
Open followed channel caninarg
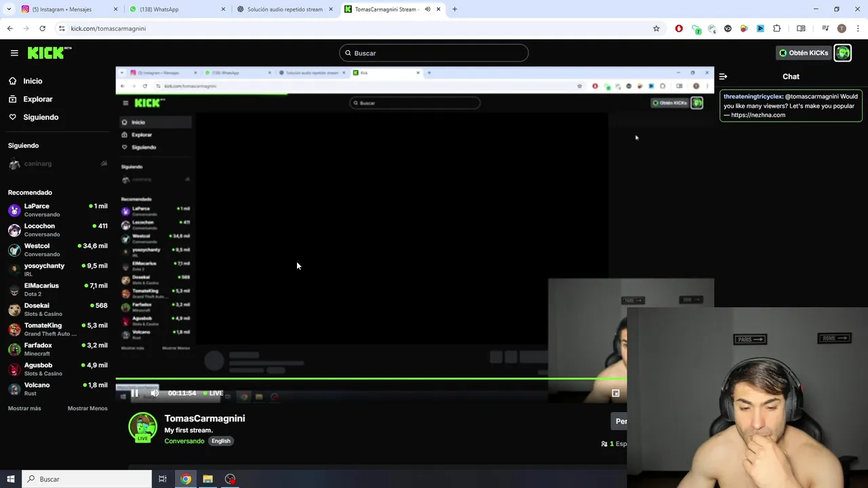[58, 163]
